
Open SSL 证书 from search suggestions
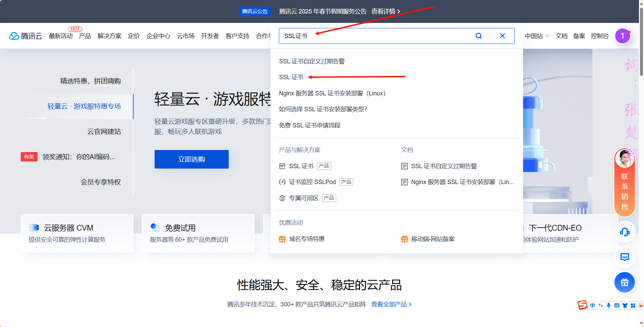[x=291, y=77]
